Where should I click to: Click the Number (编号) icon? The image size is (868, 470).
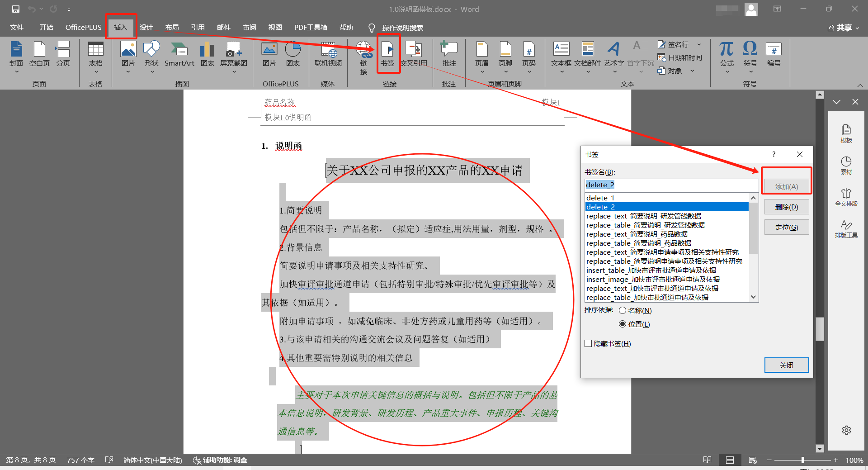pyautogui.click(x=774, y=54)
